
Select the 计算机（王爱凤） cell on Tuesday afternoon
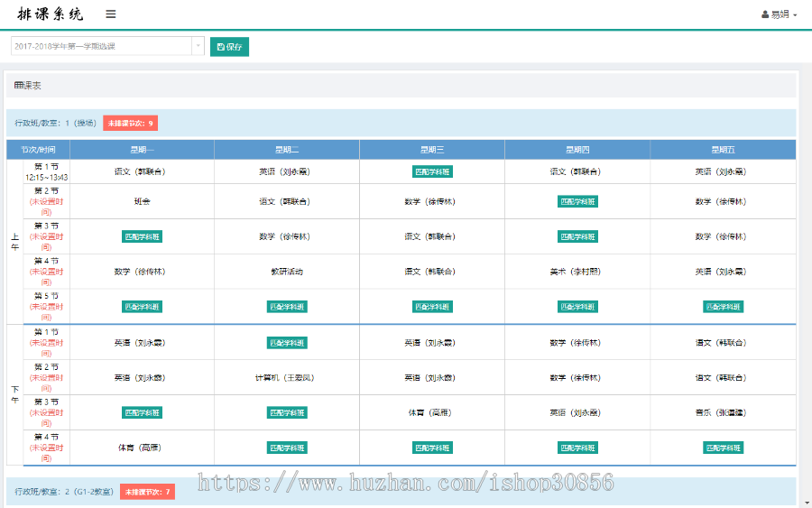(x=287, y=377)
